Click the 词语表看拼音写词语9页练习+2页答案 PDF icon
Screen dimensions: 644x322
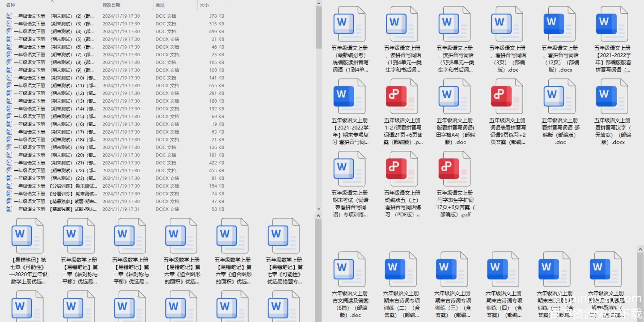tap(507, 97)
